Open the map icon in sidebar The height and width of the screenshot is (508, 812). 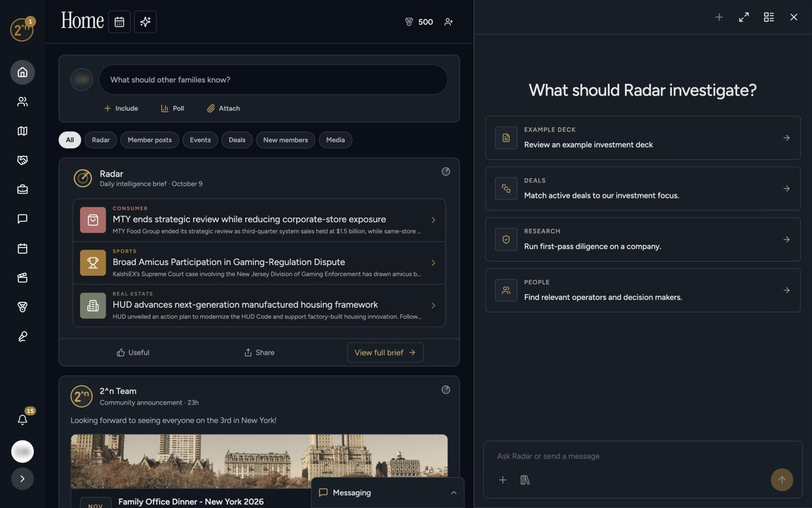tap(23, 131)
